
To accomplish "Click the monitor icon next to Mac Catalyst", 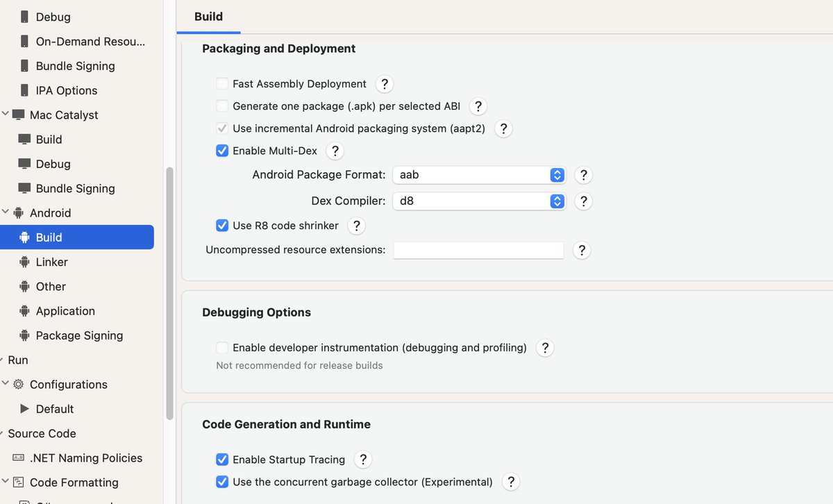I will [19, 115].
